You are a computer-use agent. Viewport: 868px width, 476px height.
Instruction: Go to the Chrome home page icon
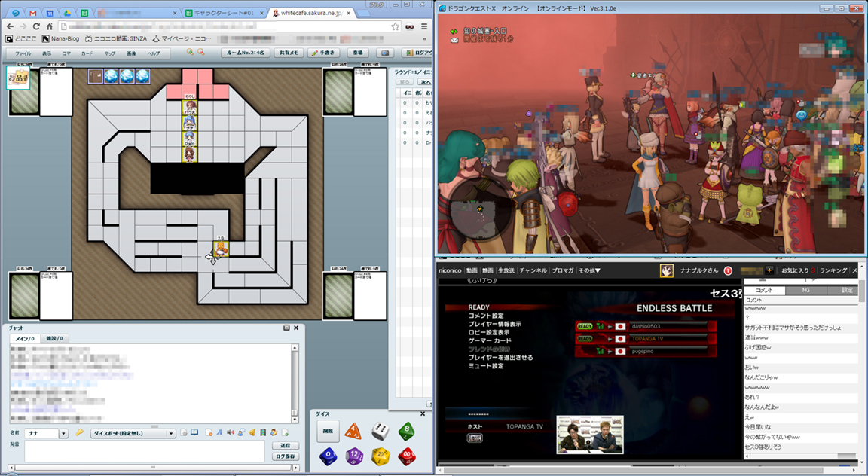(x=49, y=26)
